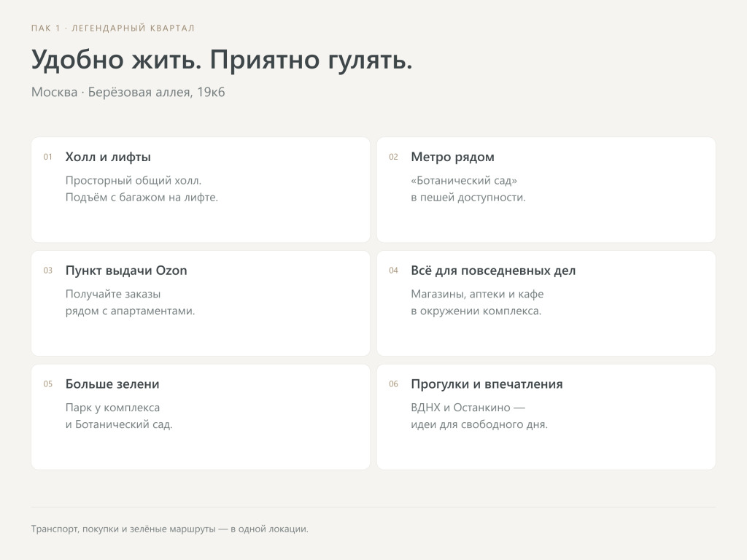Click the text 'Магазины, аптеки и кафе'
This screenshot has width=747, height=560.
[477, 295]
